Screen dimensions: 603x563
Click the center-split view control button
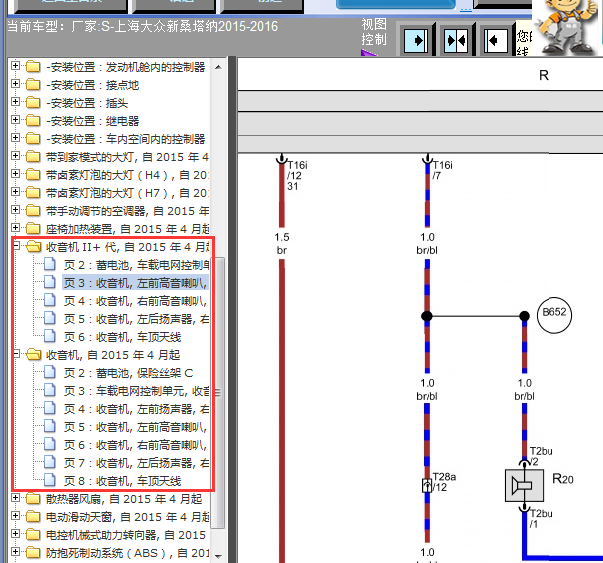tap(456, 40)
